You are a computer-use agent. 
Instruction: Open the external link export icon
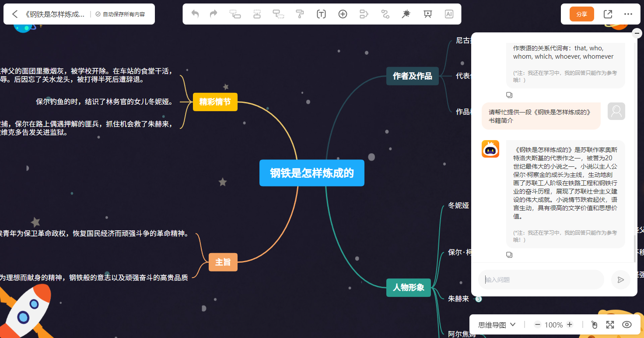pyautogui.click(x=608, y=14)
